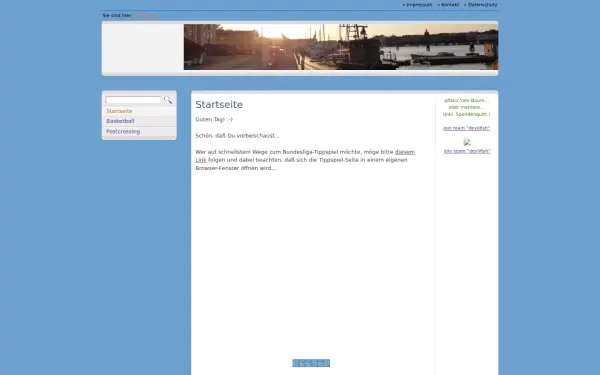600x375 pixels.
Task: Click the broken image icon in right sidebar
Action: (467, 142)
